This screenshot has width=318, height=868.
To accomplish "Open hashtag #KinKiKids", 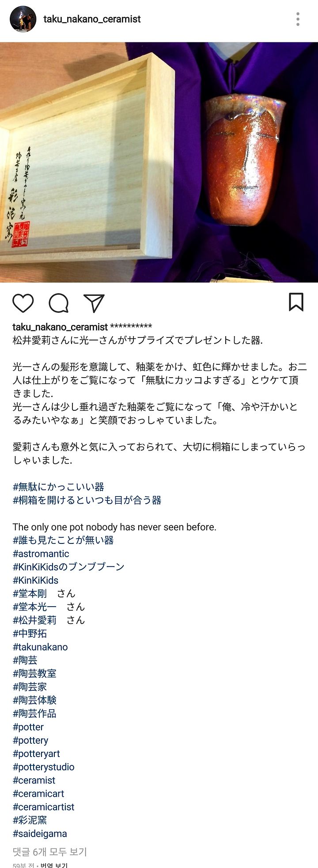I will coord(35,580).
